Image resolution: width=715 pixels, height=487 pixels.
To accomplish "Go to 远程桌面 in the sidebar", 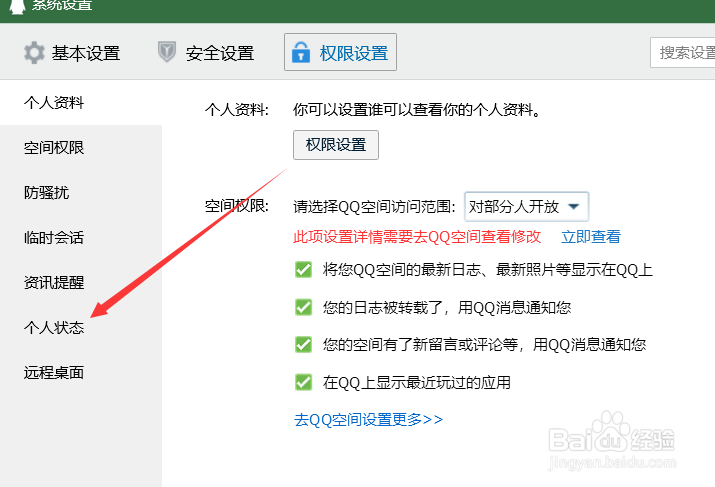I will (x=54, y=373).
